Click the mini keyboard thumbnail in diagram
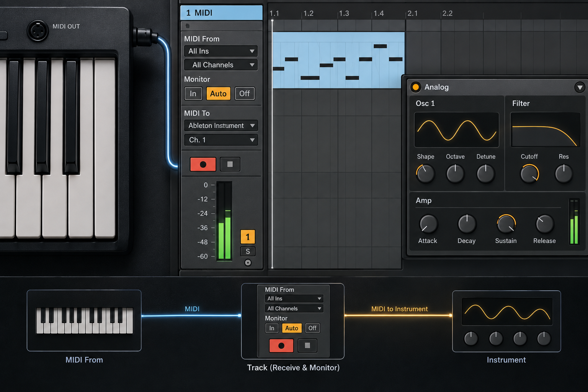Image resolution: width=588 pixels, height=392 pixels. (x=84, y=321)
